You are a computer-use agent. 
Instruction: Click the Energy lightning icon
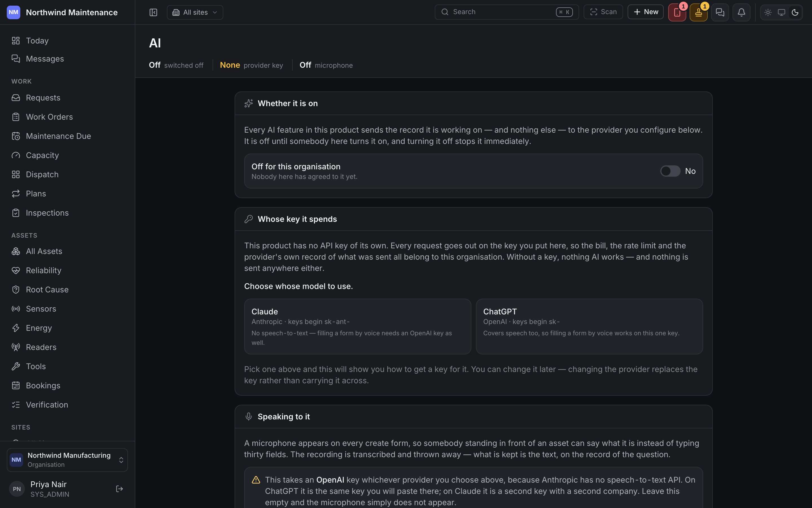tap(16, 328)
